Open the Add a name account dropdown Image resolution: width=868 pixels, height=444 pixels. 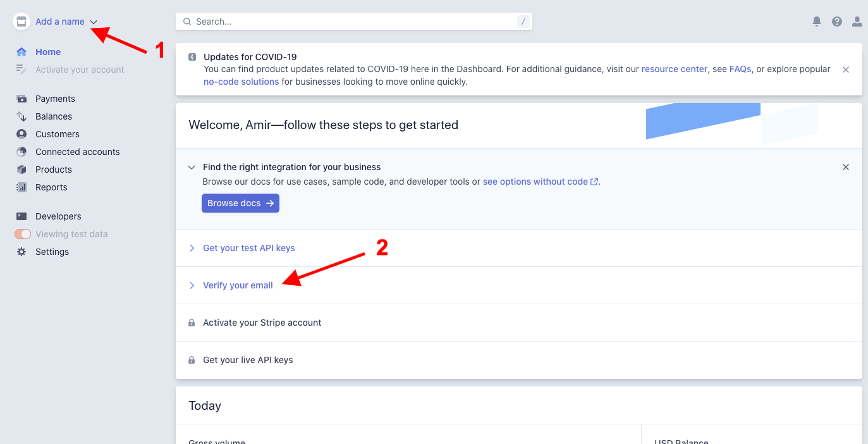[x=66, y=22]
